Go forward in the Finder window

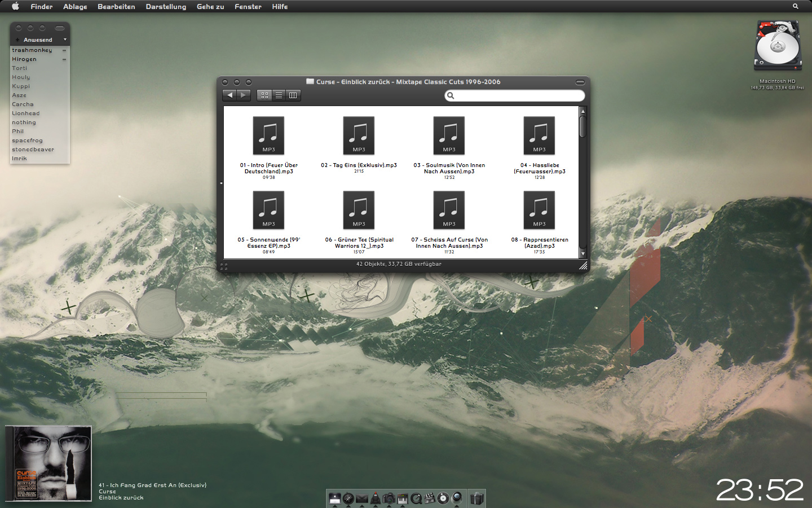(244, 95)
